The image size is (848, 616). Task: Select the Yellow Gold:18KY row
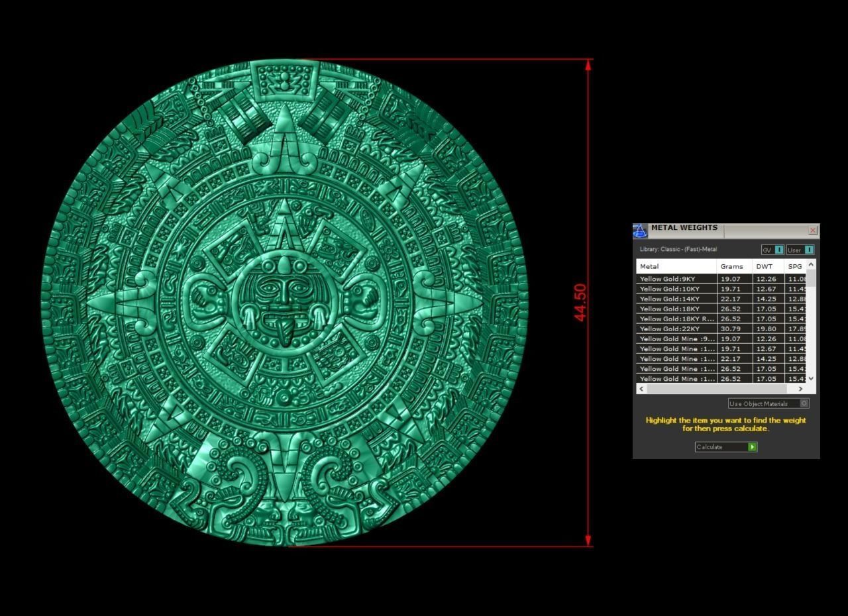[721, 309]
